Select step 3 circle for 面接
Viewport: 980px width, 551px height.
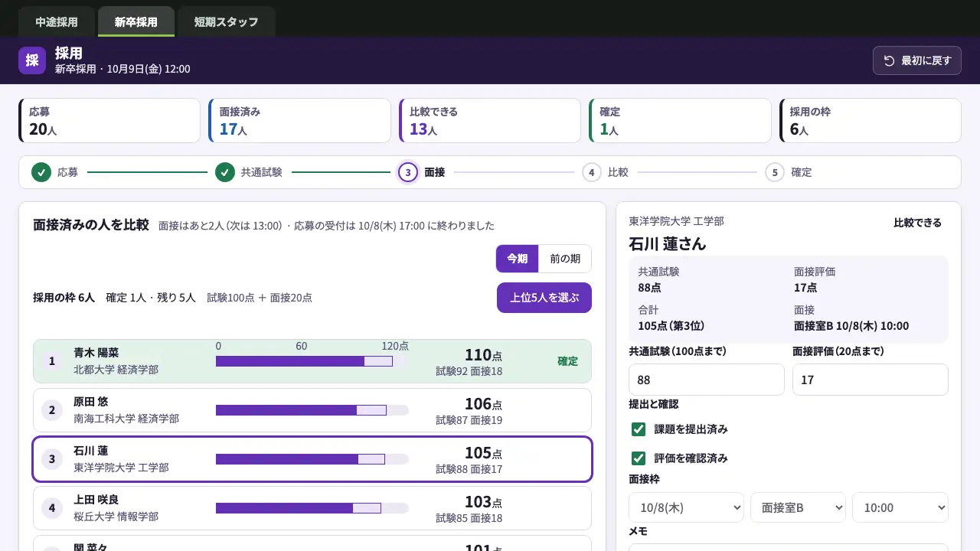click(408, 172)
